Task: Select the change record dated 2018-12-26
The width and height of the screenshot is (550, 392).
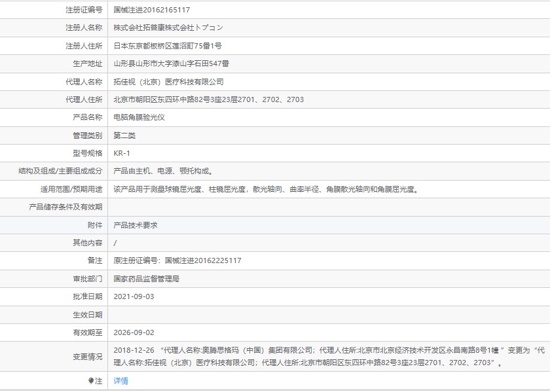Action: point(329,356)
